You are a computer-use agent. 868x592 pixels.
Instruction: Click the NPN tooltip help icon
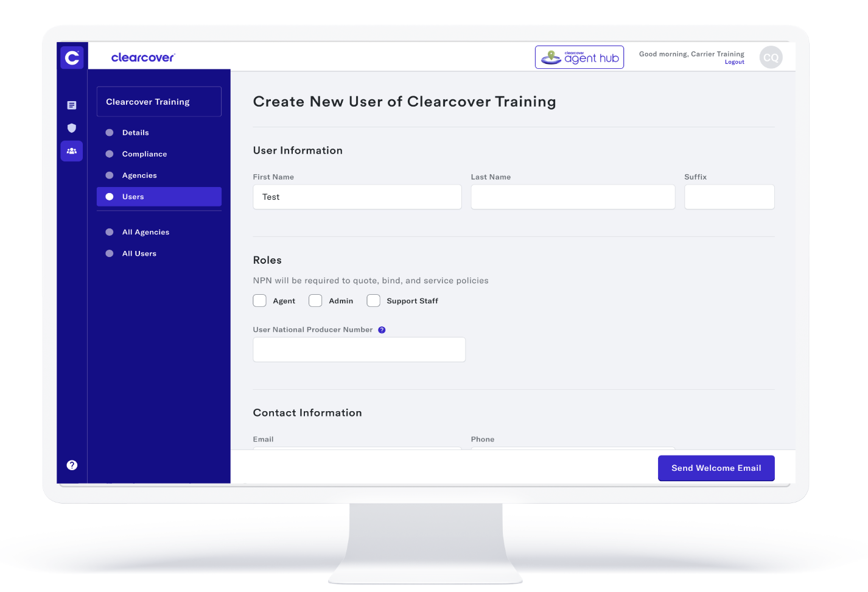[382, 329]
